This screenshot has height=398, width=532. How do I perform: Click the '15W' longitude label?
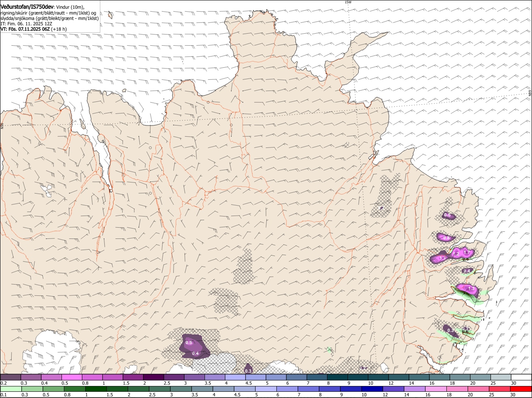point(348,2)
